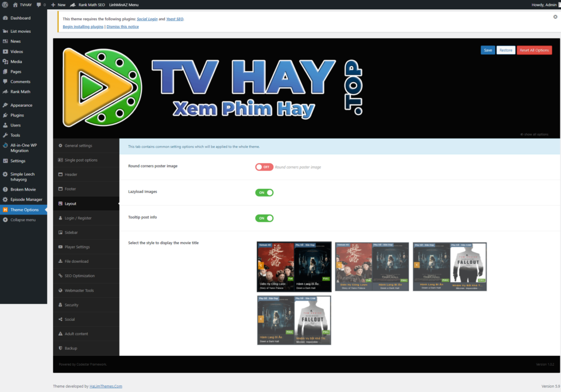Open the New content dropdown
The height and width of the screenshot is (392, 561).
click(x=58, y=4)
